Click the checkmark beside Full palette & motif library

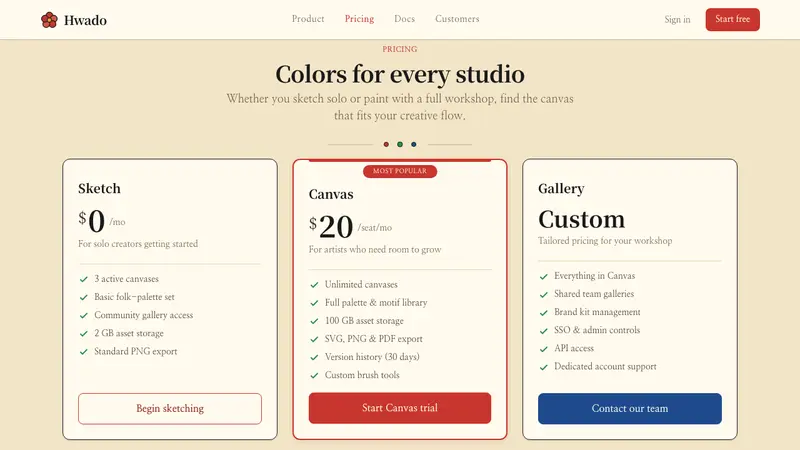pyautogui.click(x=314, y=303)
